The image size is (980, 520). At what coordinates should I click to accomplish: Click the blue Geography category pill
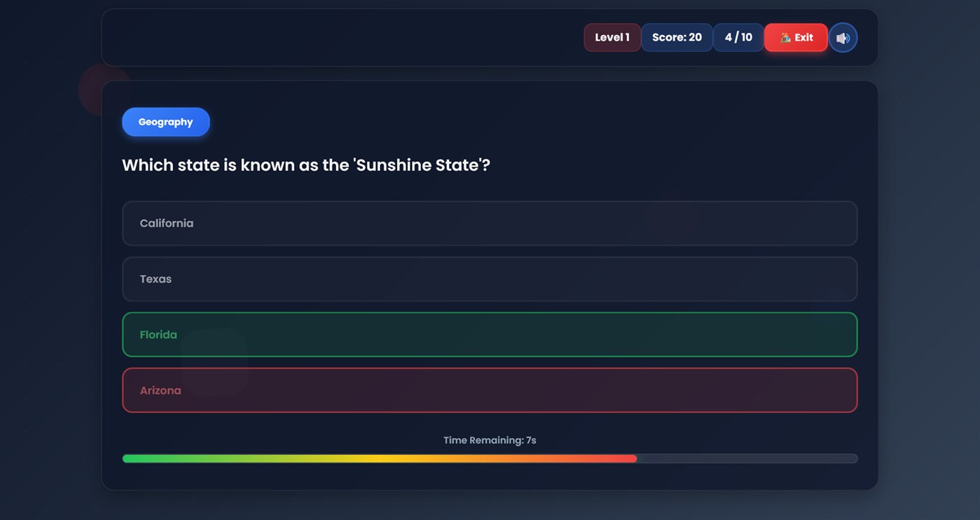click(x=165, y=122)
